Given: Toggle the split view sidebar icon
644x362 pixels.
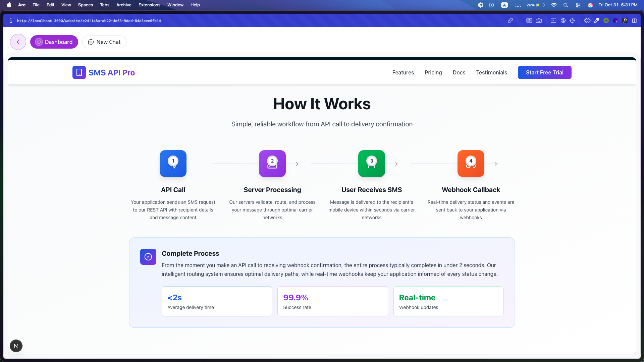Looking at the screenshot, I should 634,21.
